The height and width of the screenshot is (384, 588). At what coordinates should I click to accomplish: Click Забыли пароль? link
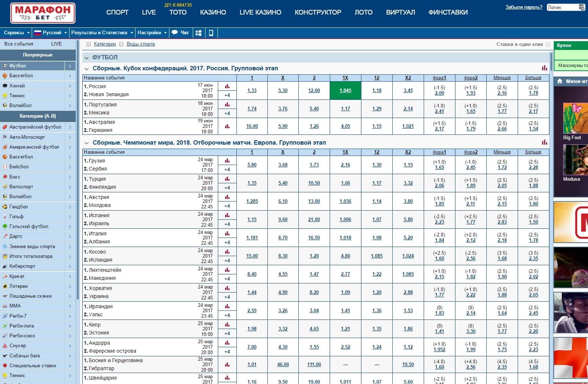pyautogui.click(x=524, y=7)
